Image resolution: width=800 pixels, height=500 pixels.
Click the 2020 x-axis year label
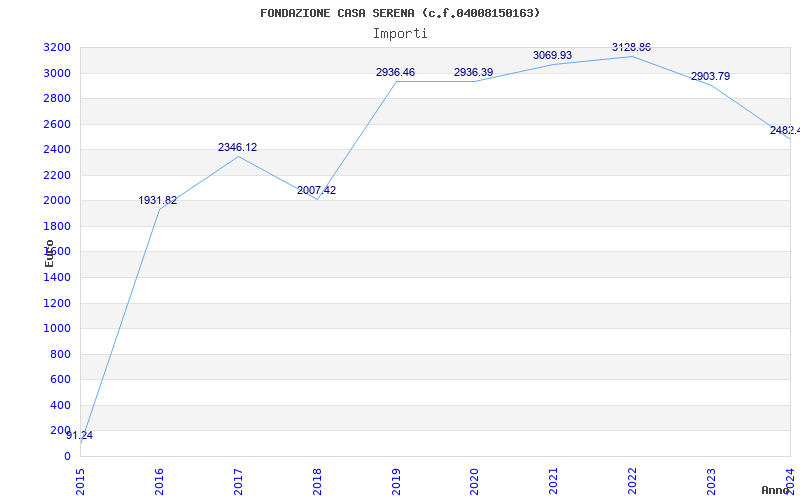click(x=474, y=481)
